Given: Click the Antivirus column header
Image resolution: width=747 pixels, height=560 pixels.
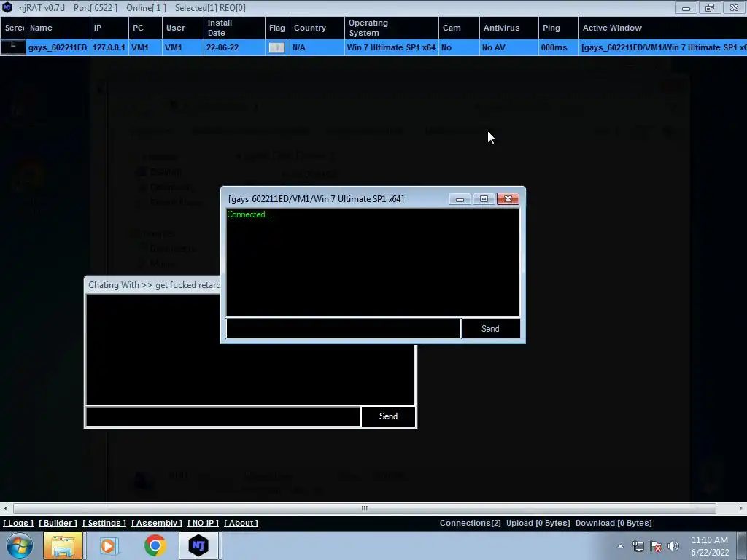Looking at the screenshot, I should click(x=508, y=28).
